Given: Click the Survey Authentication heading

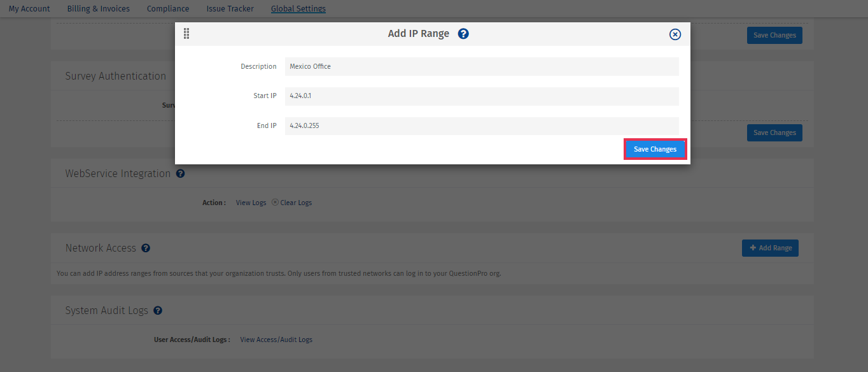Looking at the screenshot, I should pyautogui.click(x=115, y=76).
